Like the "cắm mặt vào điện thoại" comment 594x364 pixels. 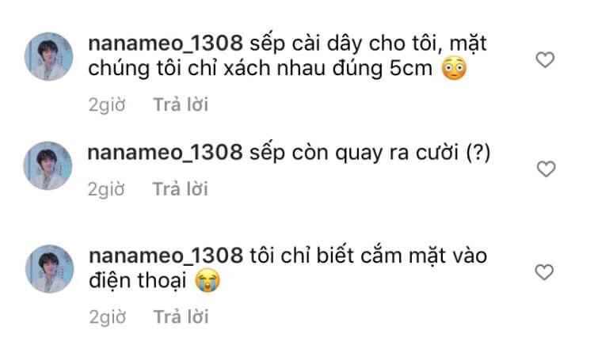coord(544,272)
